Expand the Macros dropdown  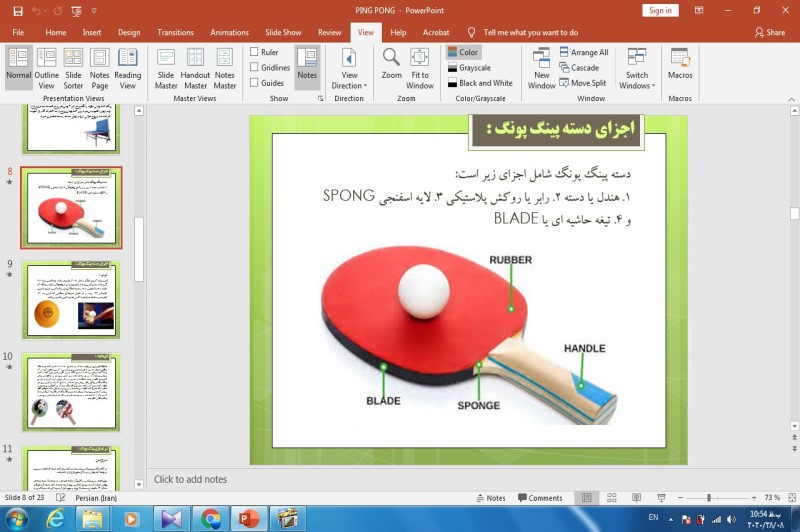680,68
